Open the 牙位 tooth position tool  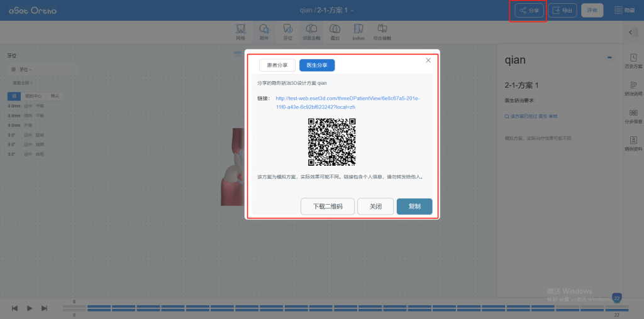pos(287,32)
